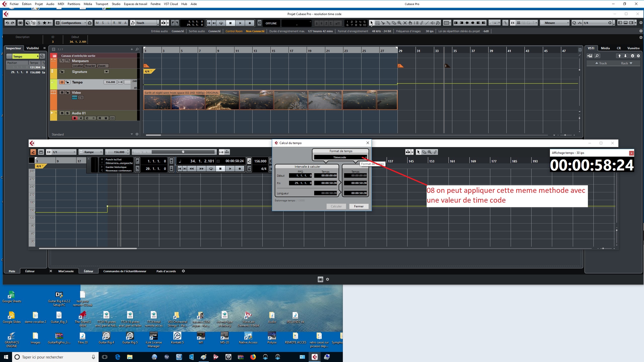Open Firefox from the taskbar
The height and width of the screenshot is (362, 644).
click(253, 357)
